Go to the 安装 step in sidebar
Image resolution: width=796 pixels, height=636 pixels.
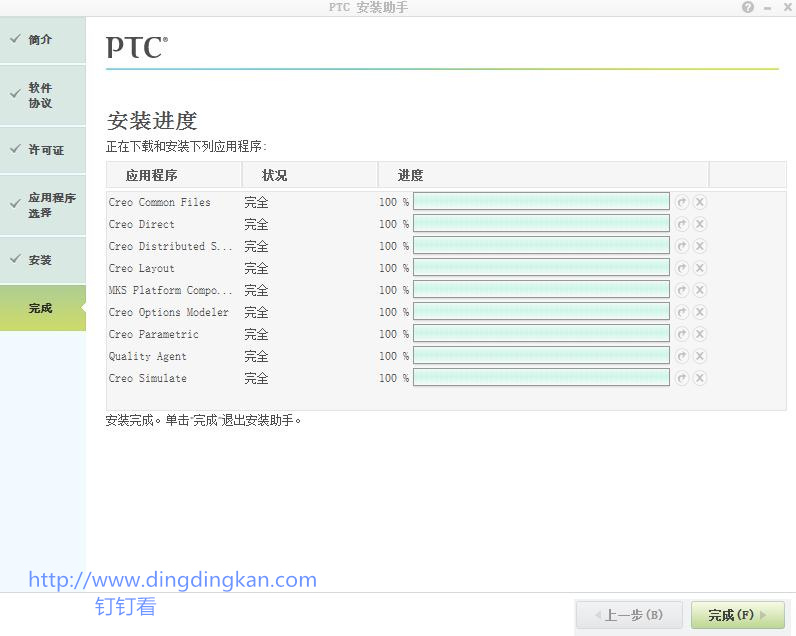pyautogui.click(x=43, y=260)
